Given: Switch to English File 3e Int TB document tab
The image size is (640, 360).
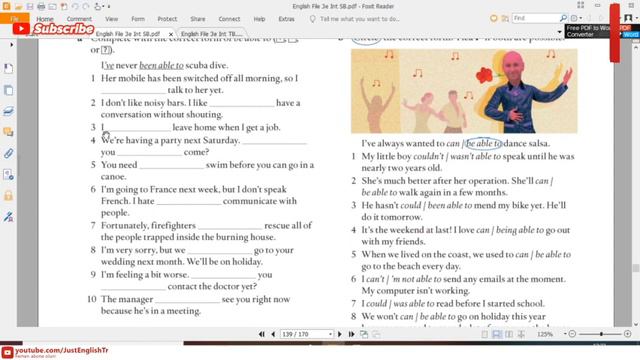Looking at the screenshot, I should (x=211, y=34).
